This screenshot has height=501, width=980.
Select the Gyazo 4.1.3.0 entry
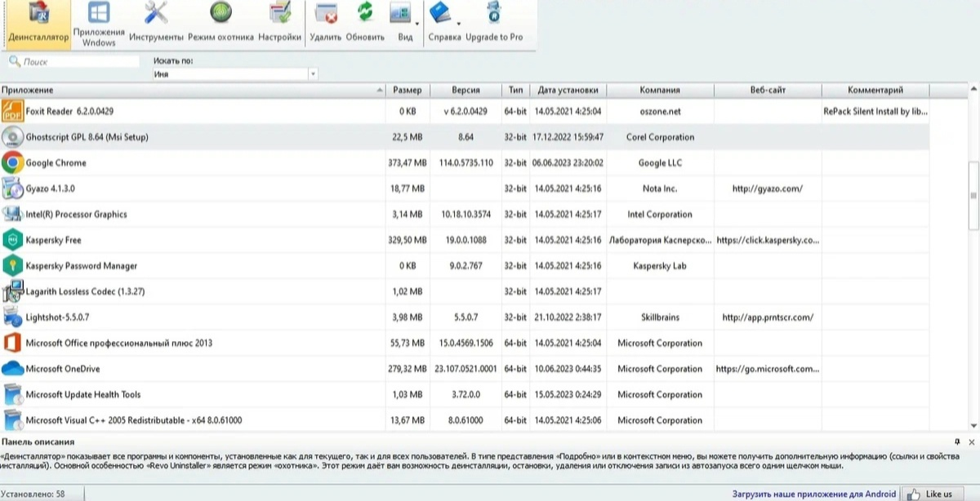[x=51, y=188]
